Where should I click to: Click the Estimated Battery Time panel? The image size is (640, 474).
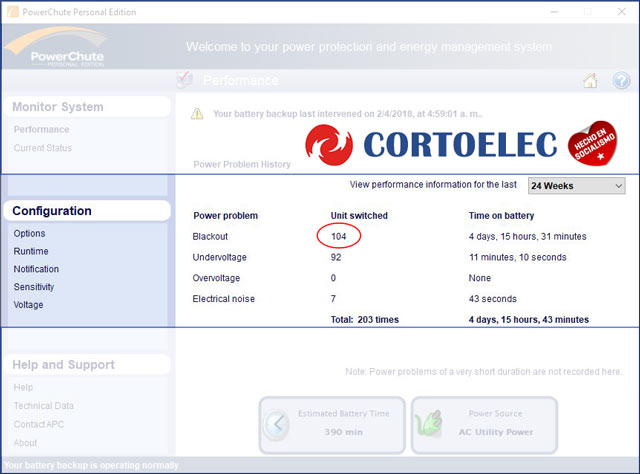tap(332, 425)
